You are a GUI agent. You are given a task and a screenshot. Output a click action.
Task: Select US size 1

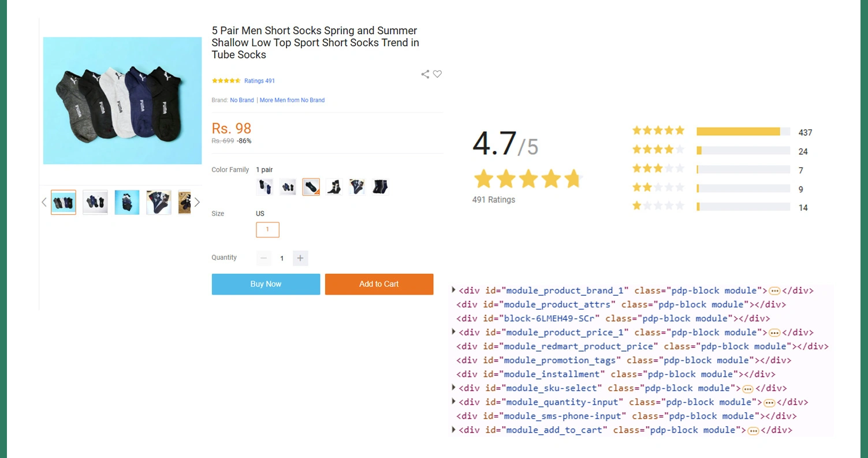pyautogui.click(x=267, y=229)
